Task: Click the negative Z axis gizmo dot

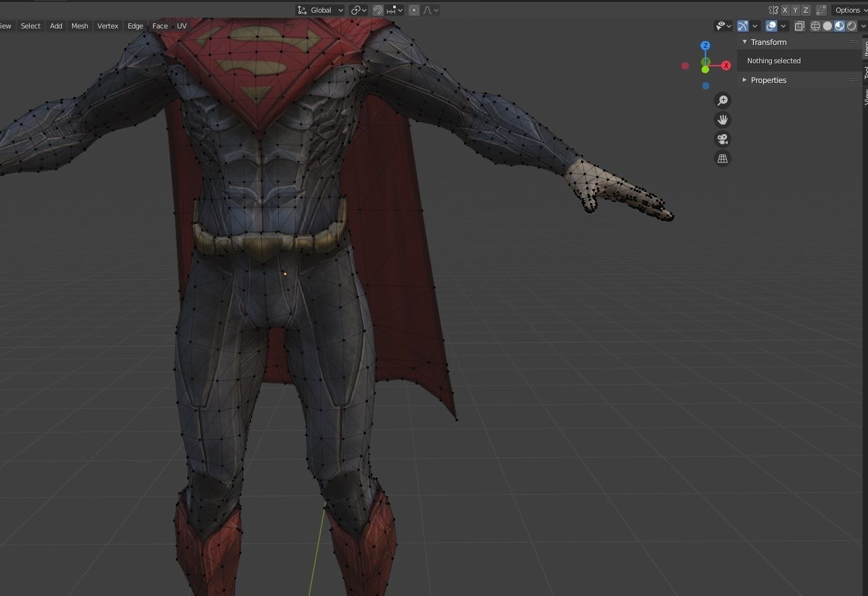Action: pyautogui.click(x=706, y=86)
